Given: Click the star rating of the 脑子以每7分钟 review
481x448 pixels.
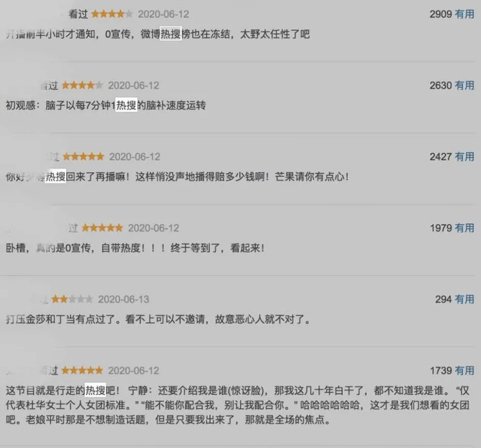Looking at the screenshot, I should 82,85.
